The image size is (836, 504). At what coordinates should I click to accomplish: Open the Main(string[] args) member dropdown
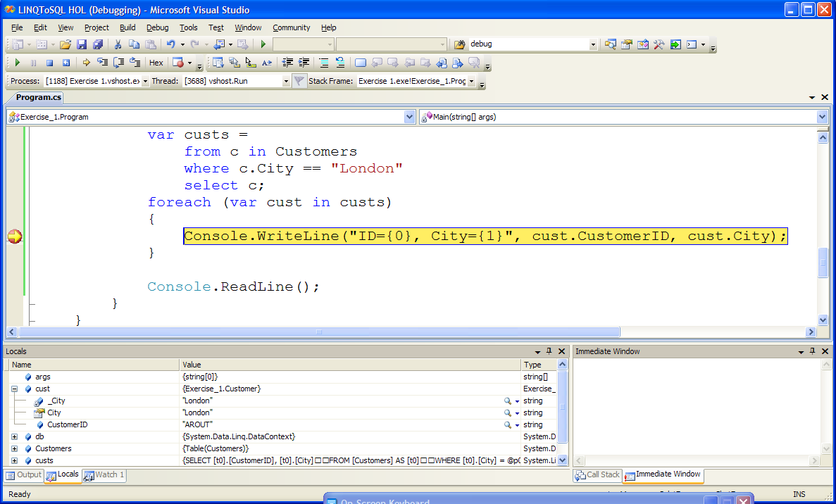[x=822, y=117]
